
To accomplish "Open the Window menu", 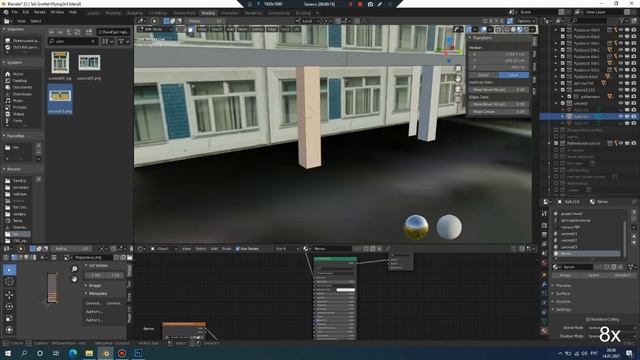I will (57, 12).
